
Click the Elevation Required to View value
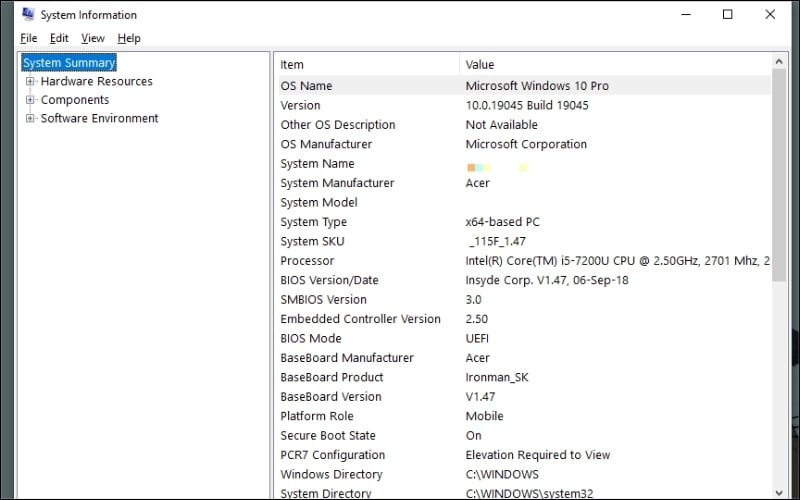(538, 455)
